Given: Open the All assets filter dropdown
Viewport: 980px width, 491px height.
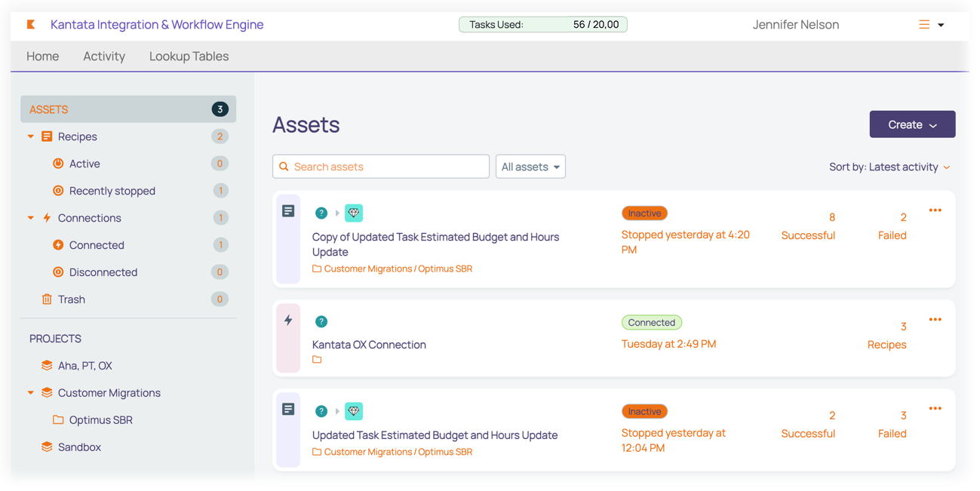Looking at the screenshot, I should (x=530, y=167).
